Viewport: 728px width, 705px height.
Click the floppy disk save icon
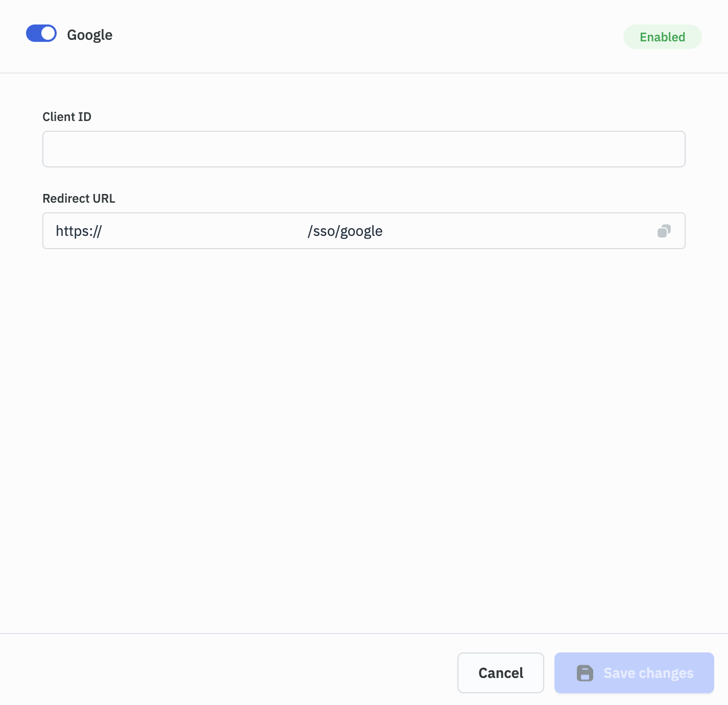pos(585,673)
